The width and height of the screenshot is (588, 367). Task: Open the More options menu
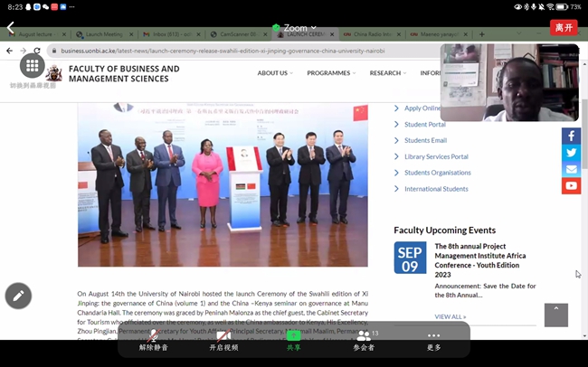[434, 340]
